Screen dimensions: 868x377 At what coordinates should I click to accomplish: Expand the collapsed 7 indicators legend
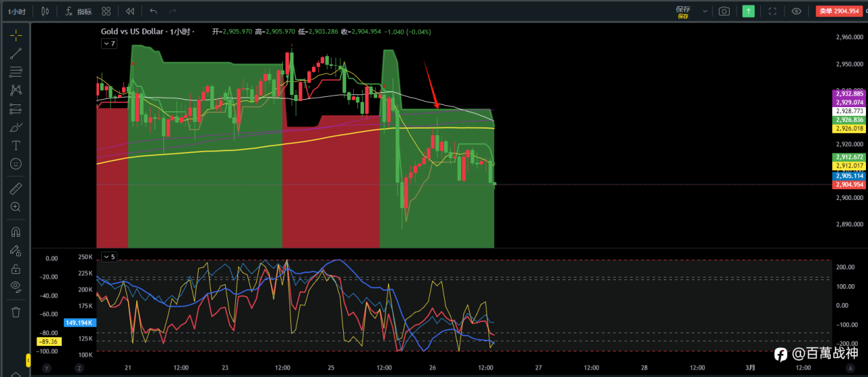pyautogui.click(x=109, y=43)
